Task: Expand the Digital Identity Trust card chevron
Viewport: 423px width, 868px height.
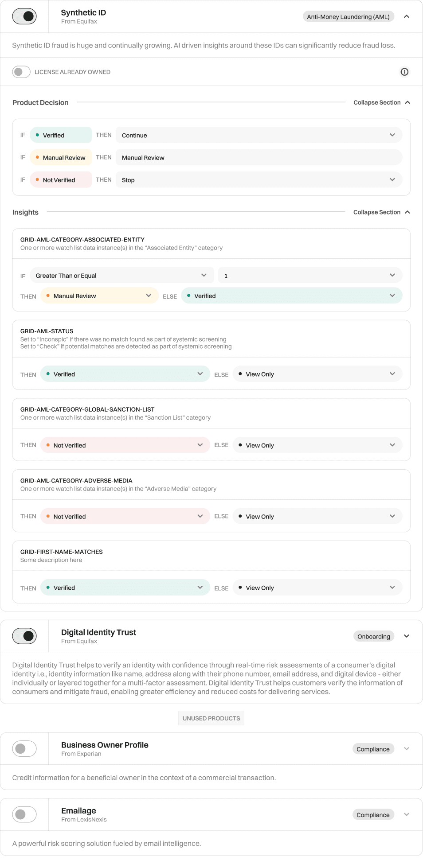Action: (x=407, y=636)
